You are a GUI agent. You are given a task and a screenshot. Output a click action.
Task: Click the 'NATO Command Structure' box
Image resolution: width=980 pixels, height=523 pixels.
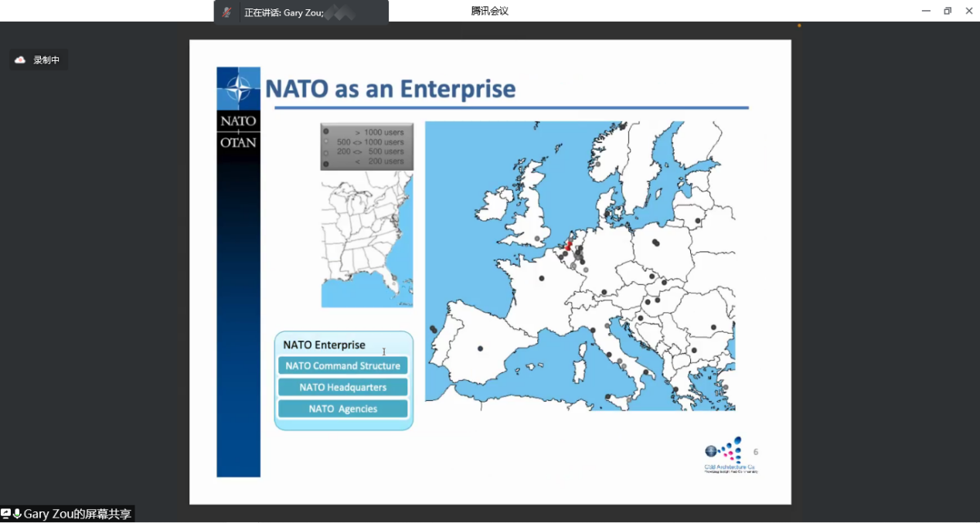point(343,365)
